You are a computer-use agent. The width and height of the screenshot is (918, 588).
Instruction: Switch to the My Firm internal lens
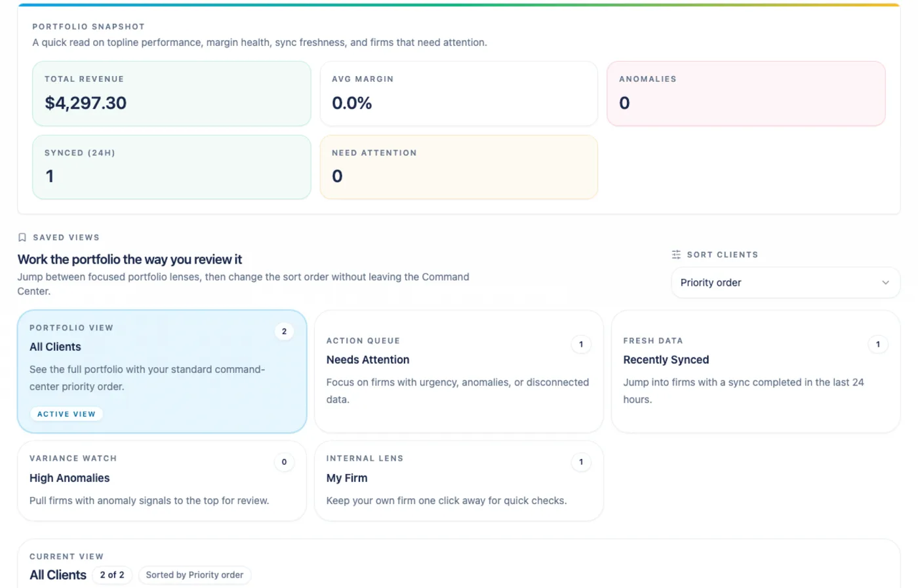coord(459,480)
